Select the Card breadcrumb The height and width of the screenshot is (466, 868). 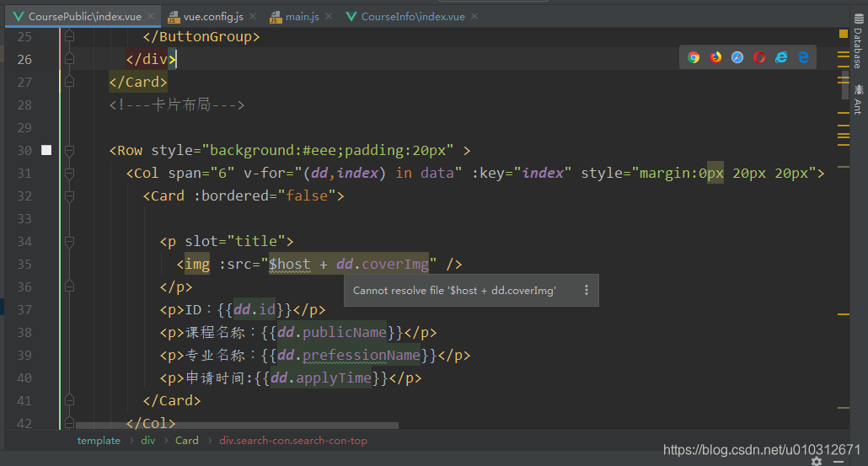(186, 441)
